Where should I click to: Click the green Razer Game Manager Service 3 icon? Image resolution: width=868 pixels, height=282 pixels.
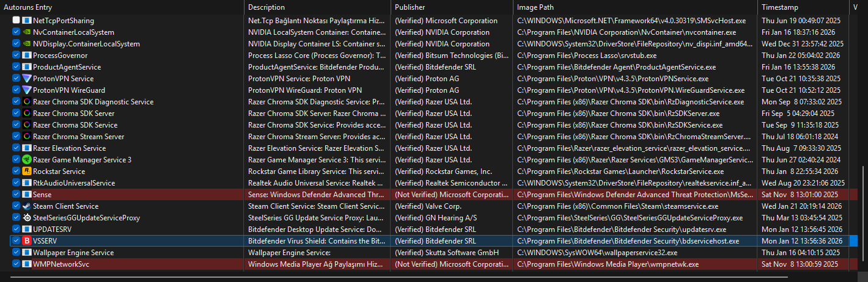[x=26, y=160]
